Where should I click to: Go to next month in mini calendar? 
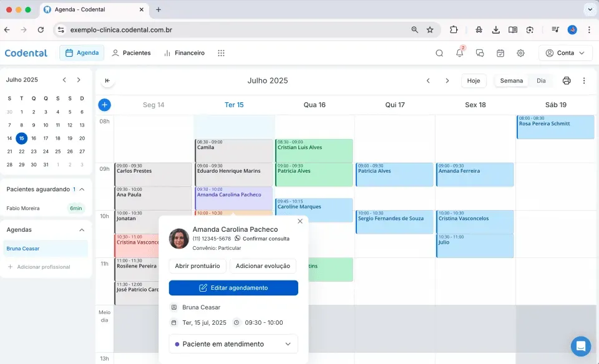pyautogui.click(x=79, y=80)
